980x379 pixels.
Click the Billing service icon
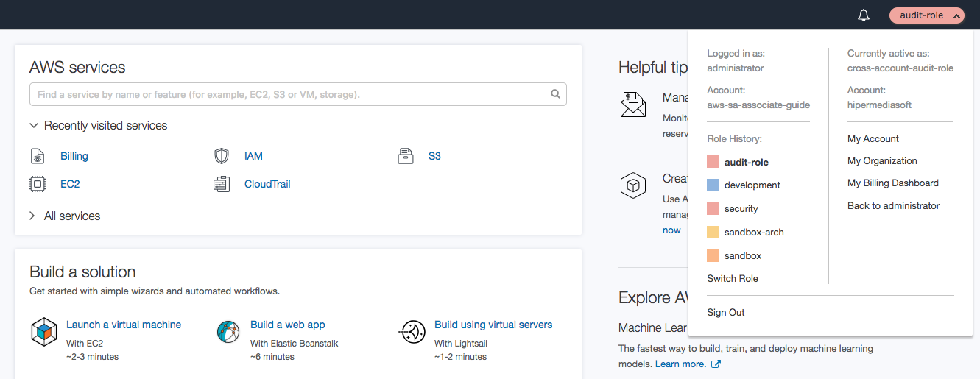click(38, 156)
